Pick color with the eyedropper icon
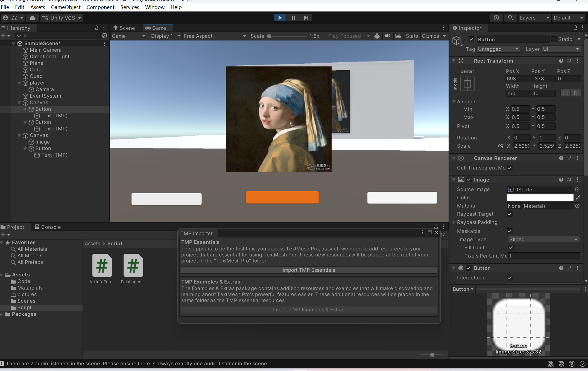This screenshot has width=588, height=371. click(x=578, y=198)
